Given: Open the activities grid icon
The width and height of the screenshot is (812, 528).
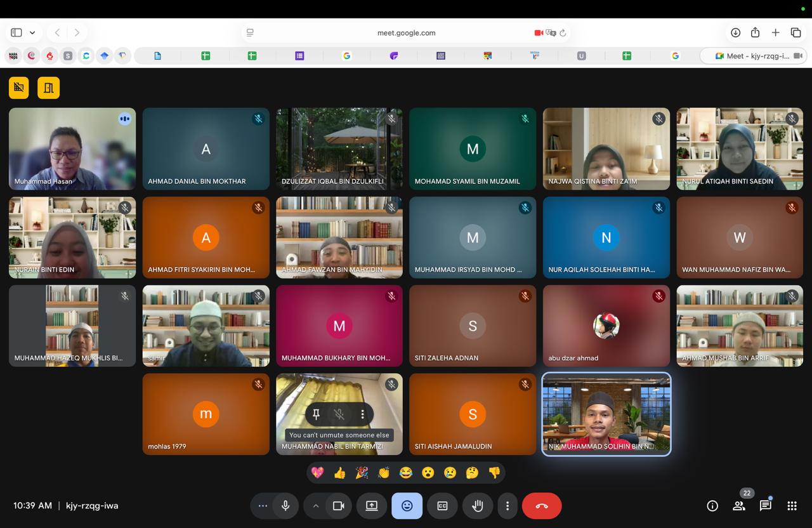Looking at the screenshot, I should (x=792, y=506).
